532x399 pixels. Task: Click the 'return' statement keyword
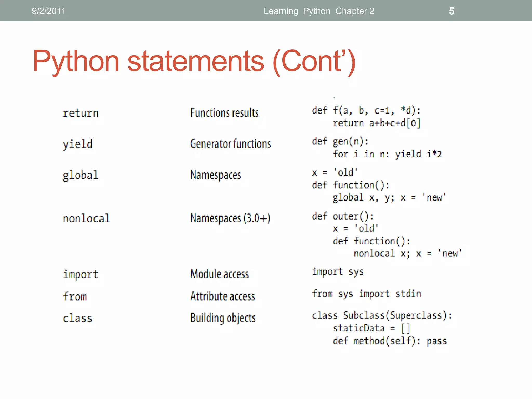[81, 113]
